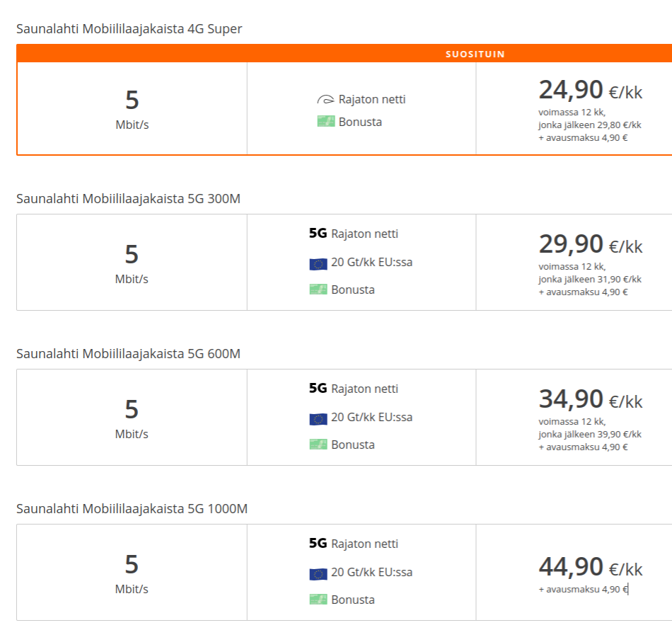Screen dimensions: 672x630
Task: Click '20 Gt/kk EU:ssa' in 5G 600M plan
Action: 371,417
